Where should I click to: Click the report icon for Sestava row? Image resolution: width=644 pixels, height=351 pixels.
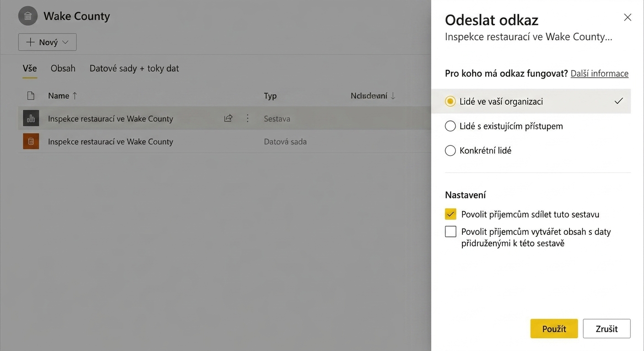point(31,118)
